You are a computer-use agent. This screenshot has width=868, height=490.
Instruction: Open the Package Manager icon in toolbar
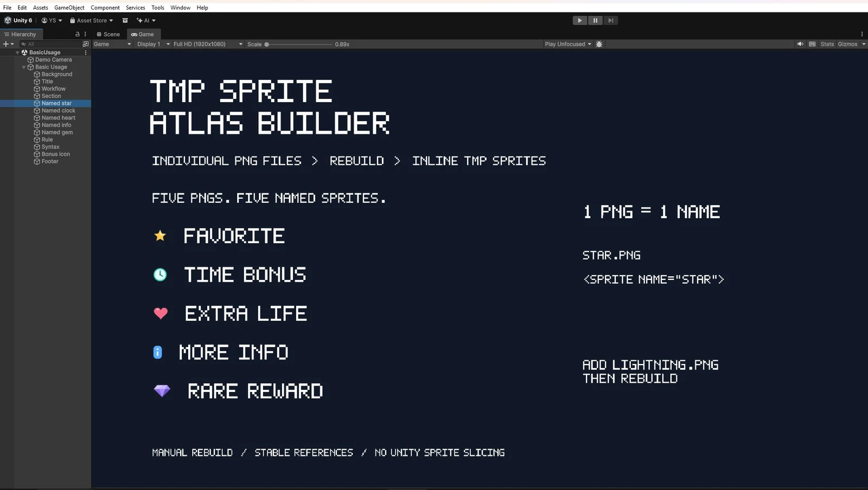point(125,20)
